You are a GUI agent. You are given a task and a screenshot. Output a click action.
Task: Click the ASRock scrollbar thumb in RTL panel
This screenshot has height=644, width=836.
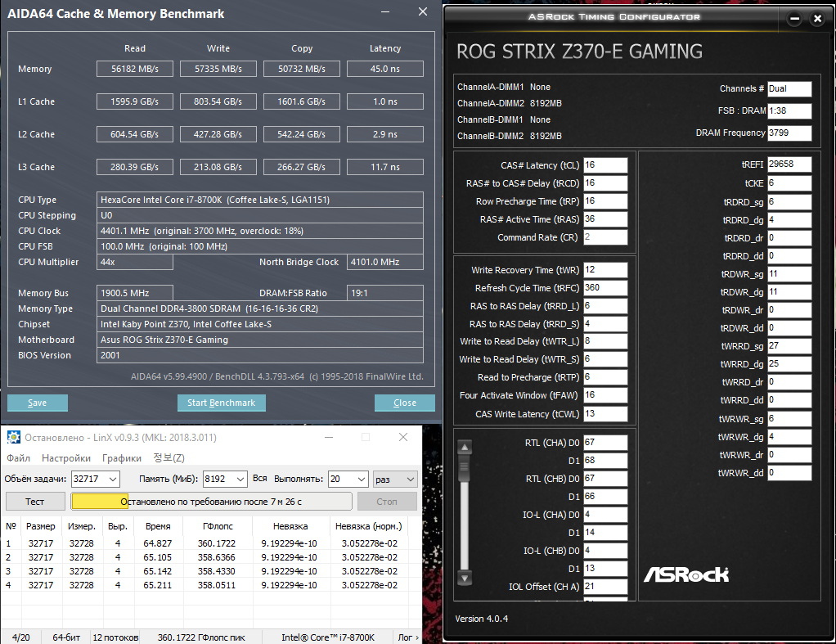click(465, 466)
